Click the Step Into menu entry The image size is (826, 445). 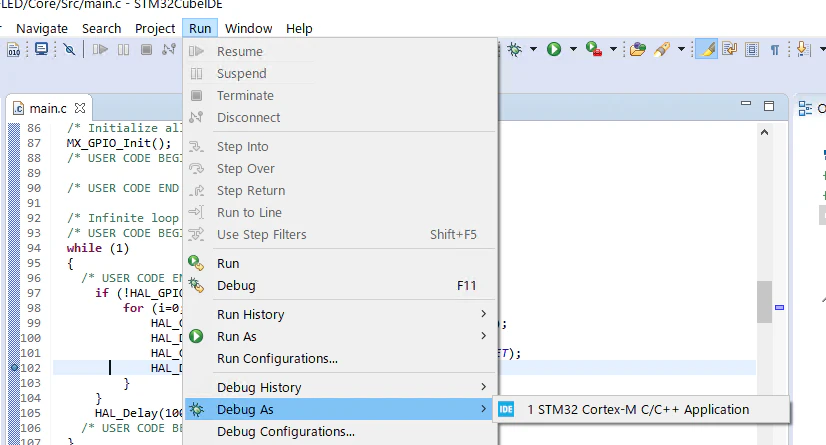340,146
